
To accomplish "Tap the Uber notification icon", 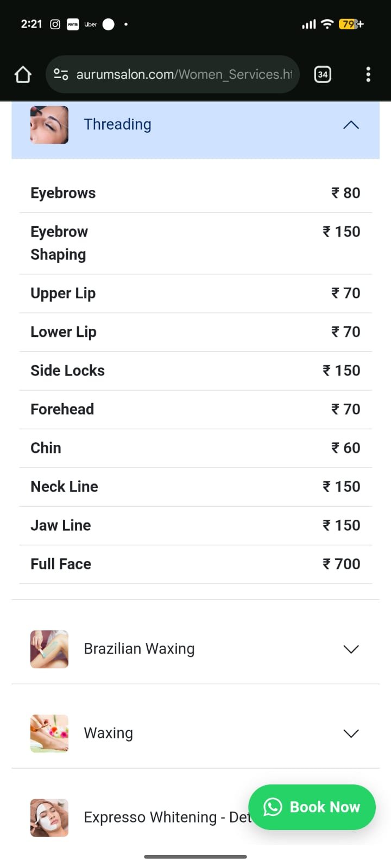I will pos(90,24).
